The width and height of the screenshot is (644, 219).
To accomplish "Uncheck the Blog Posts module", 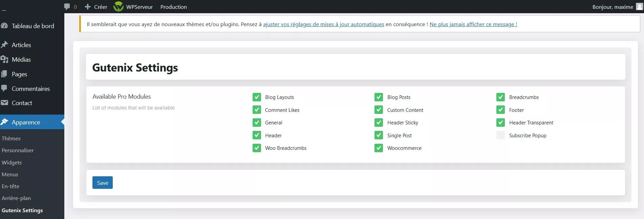I will point(379,97).
